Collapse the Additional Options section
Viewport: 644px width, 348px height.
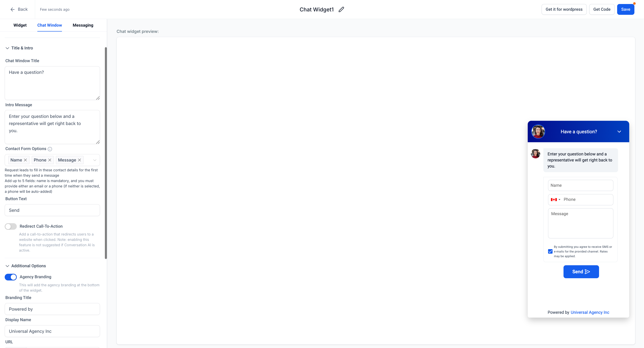click(8, 266)
